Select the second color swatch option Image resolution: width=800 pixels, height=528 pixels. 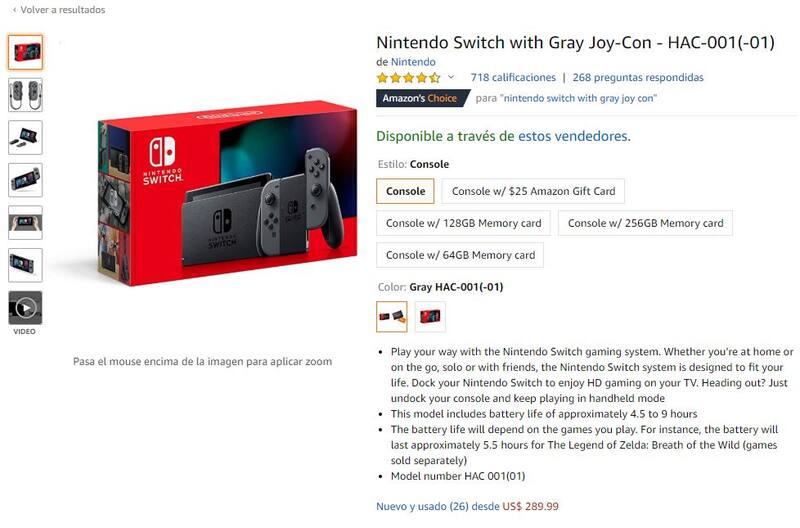430,317
